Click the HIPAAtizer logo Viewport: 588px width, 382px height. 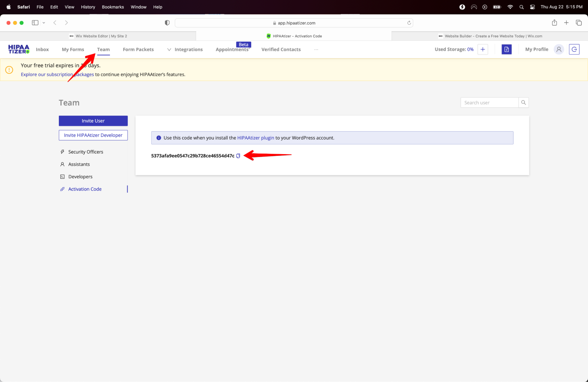click(19, 49)
